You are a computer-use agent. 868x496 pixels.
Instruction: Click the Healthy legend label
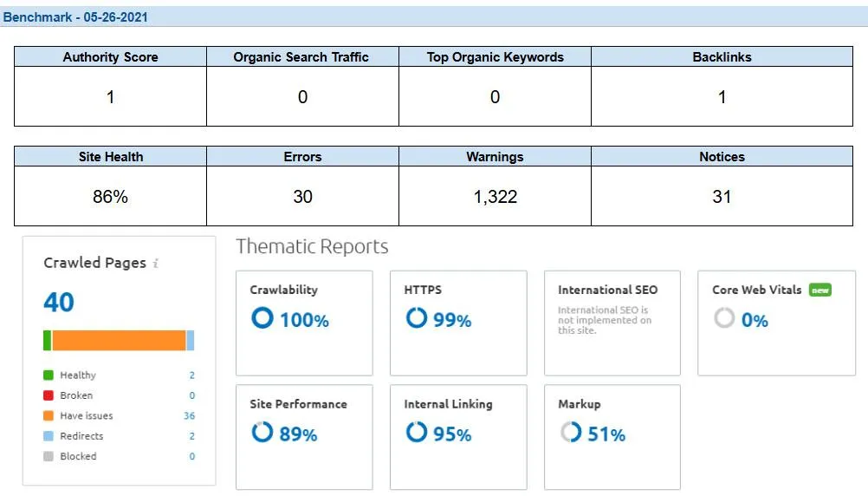78,375
